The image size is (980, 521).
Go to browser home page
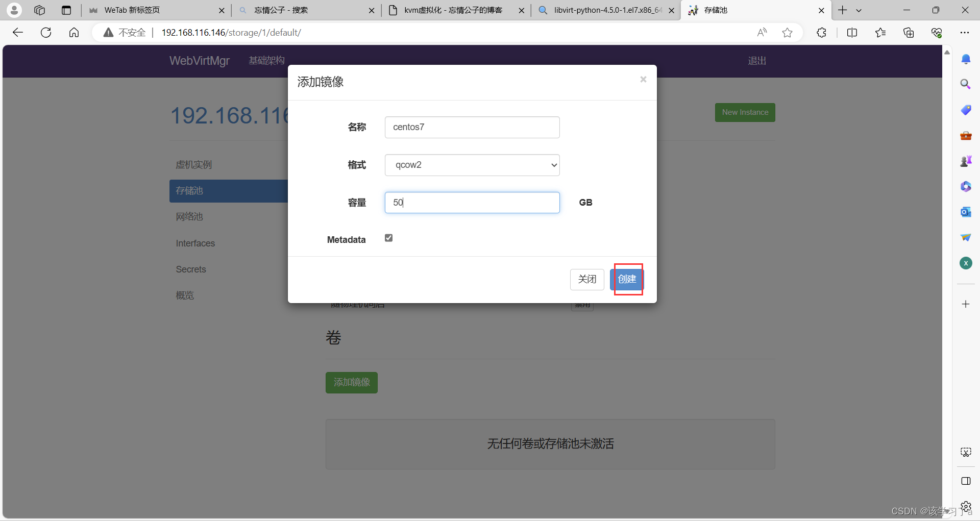click(x=74, y=33)
